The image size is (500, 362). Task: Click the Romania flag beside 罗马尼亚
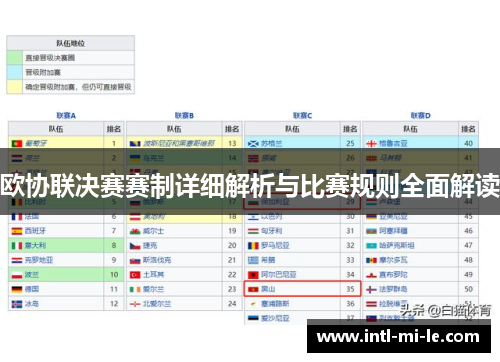(253, 246)
